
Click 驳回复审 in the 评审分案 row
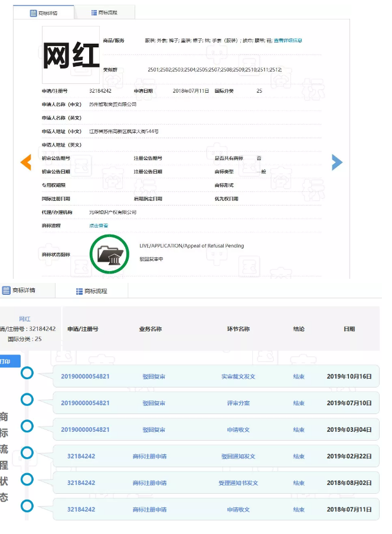pos(153,403)
